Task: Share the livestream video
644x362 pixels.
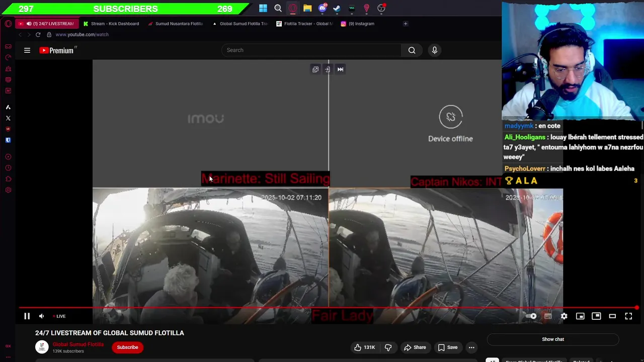Action: click(415, 347)
